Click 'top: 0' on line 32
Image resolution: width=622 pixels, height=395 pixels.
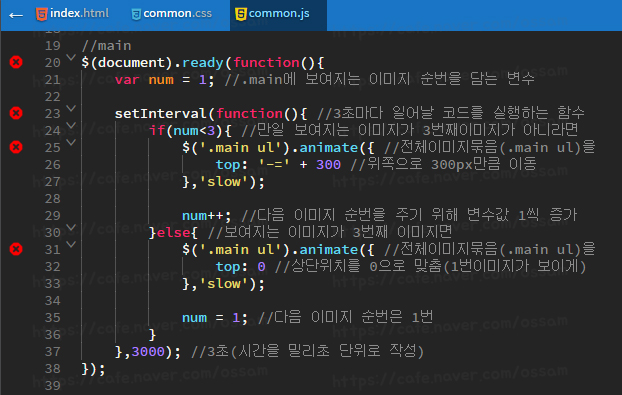tap(241, 267)
